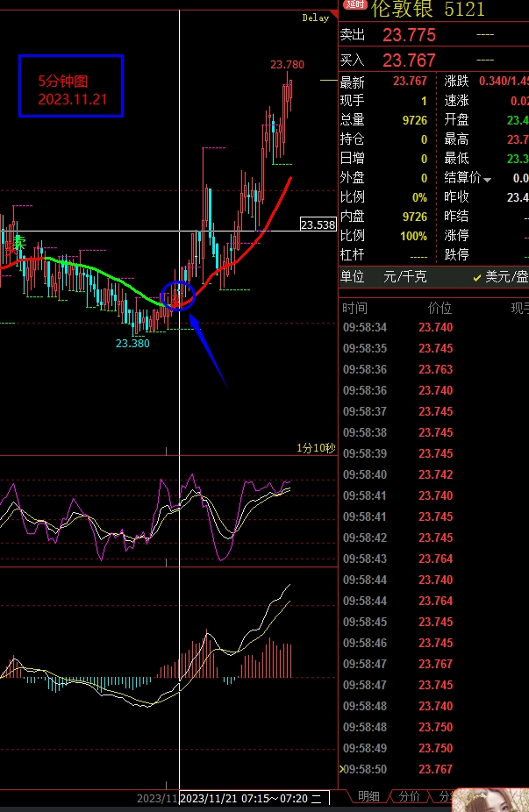Click the 速涨 label

click(x=456, y=101)
